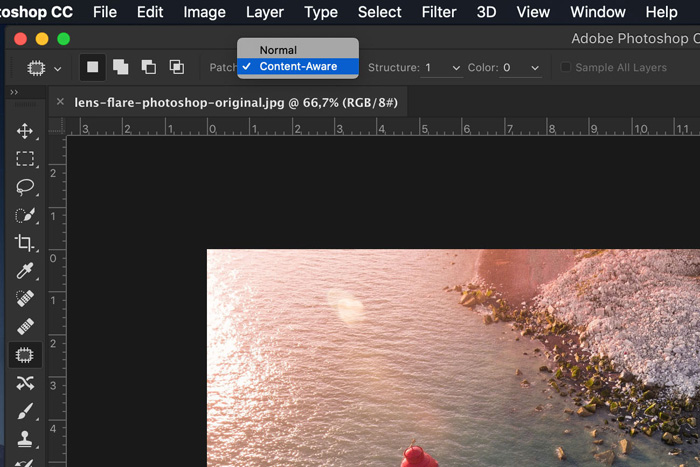Choose Content-Aware in the Patch mode list
700x467 pixels.
pyautogui.click(x=298, y=67)
